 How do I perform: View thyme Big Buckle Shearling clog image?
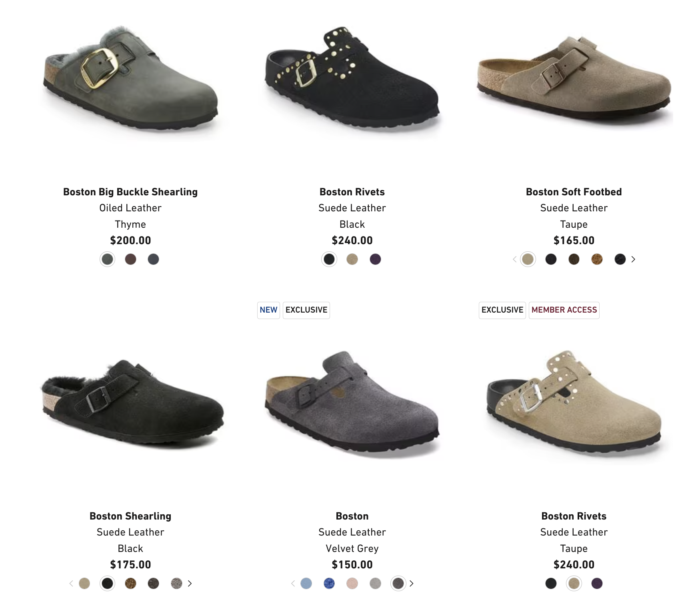point(130,78)
